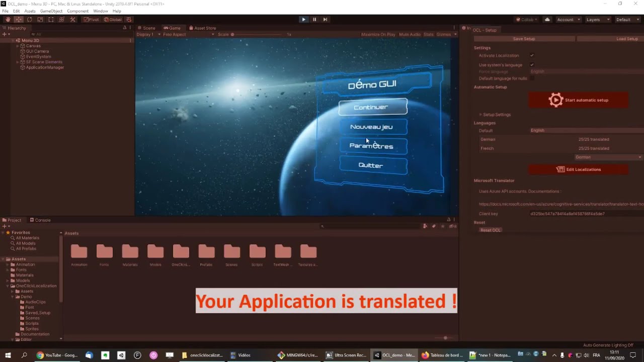The height and width of the screenshot is (362, 644).
Task: Toggle Default language for nulls checkbox
Action: [x=532, y=78]
